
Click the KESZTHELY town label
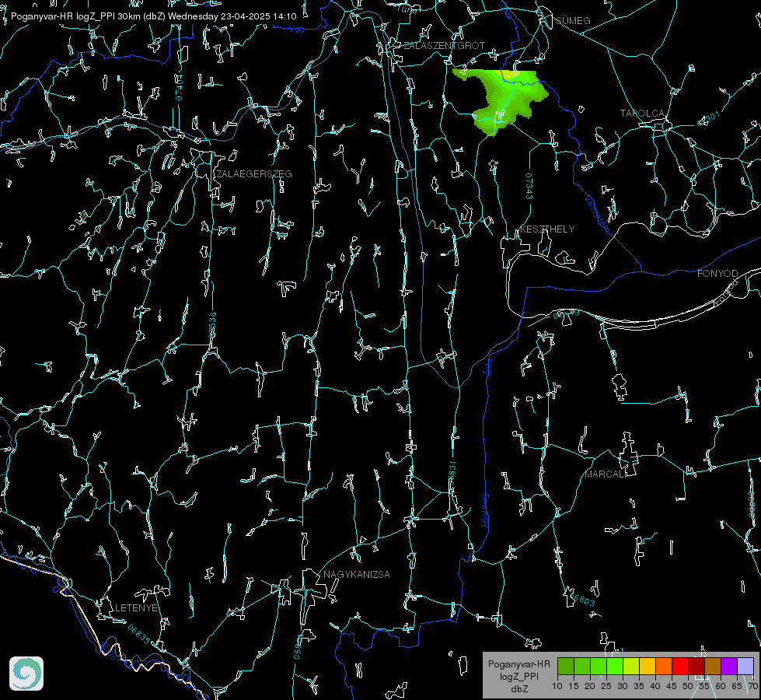[547, 229]
